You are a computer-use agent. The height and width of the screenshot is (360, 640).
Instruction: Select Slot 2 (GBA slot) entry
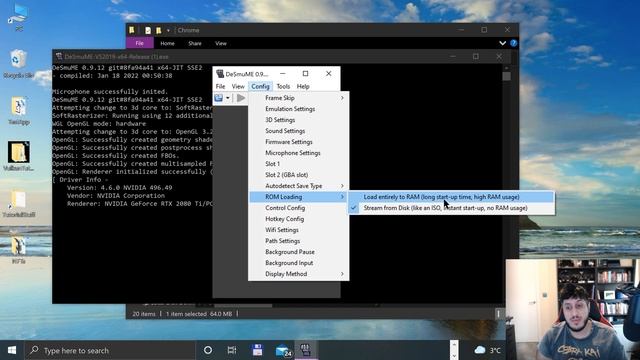(298, 175)
